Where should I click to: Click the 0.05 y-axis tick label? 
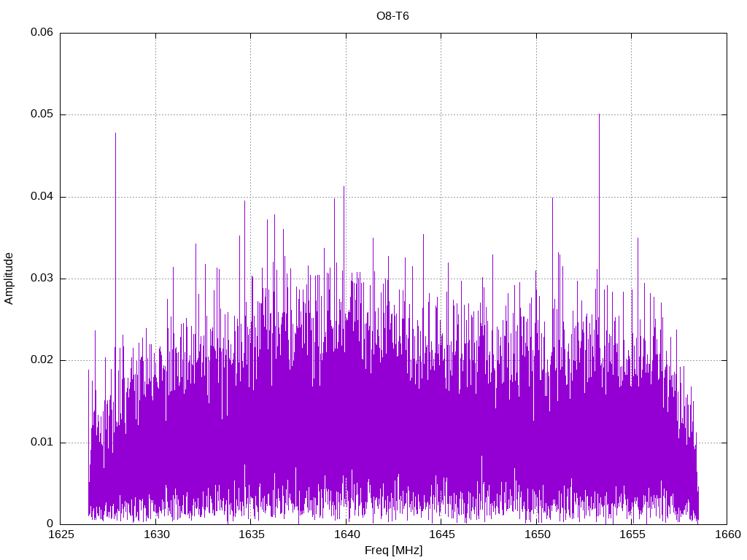(42, 114)
